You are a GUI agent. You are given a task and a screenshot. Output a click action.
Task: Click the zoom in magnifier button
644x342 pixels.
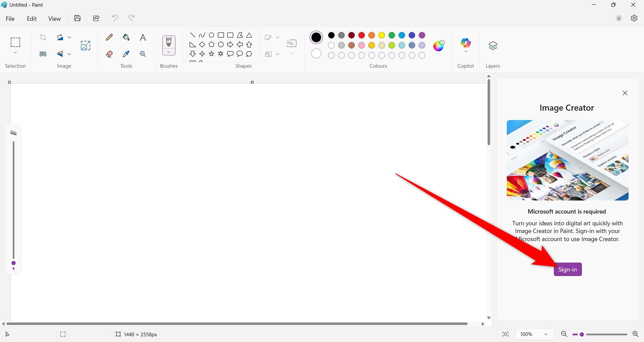635,334
